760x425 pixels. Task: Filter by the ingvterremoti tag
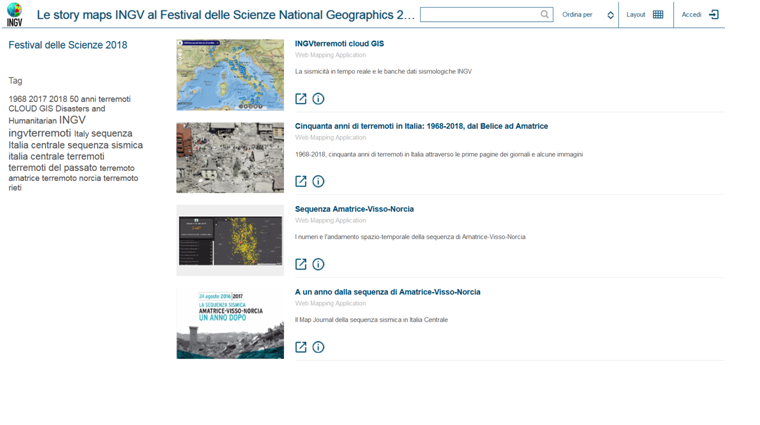pyautogui.click(x=40, y=133)
